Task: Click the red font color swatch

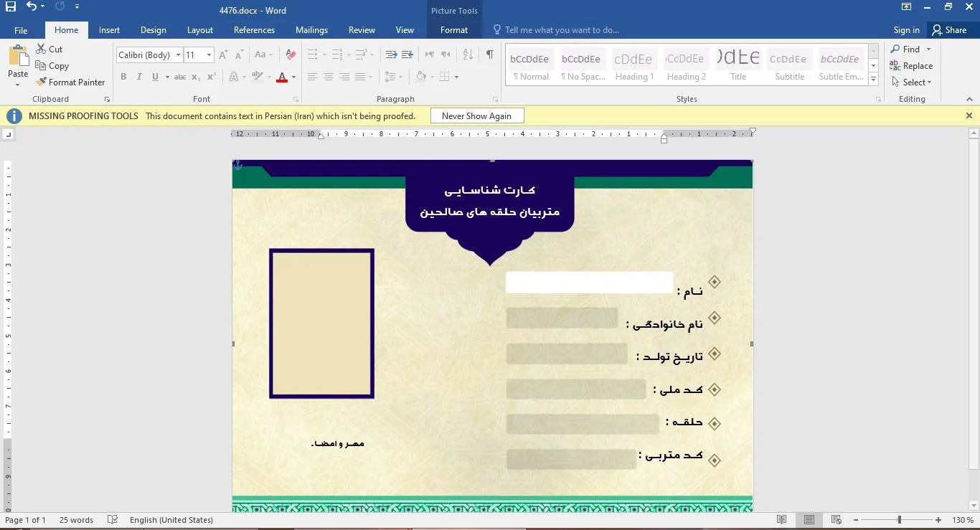Action: (283, 77)
